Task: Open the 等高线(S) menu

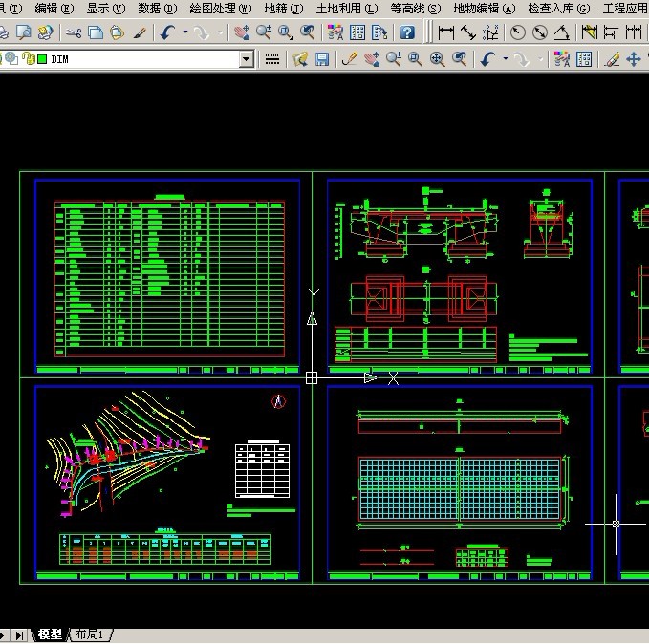Action: pyautogui.click(x=416, y=9)
